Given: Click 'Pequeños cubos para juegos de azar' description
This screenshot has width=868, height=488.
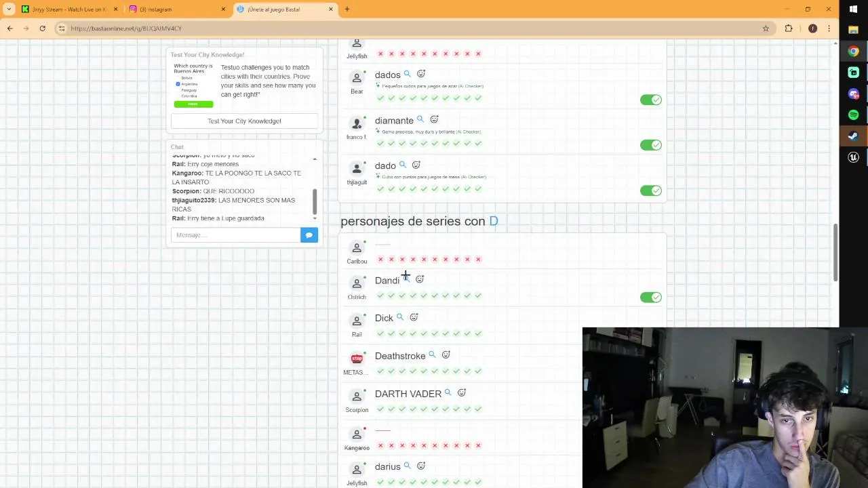Looking at the screenshot, I should pyautogui.click(x=420, y=86).
